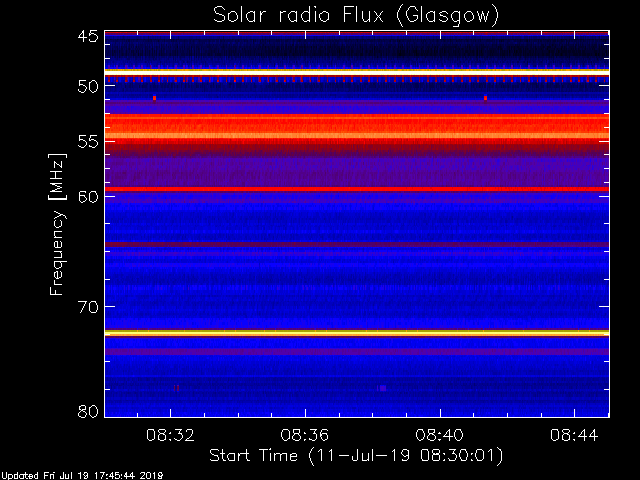Select the 50 MHz frequency axis label
The width and height of the screenshot is (640, 480).
88,87
